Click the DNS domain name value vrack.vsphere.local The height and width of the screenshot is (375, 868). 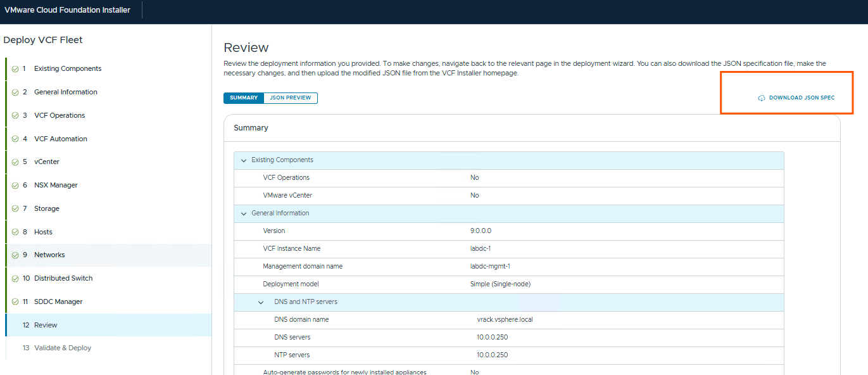tap(505, 319)
